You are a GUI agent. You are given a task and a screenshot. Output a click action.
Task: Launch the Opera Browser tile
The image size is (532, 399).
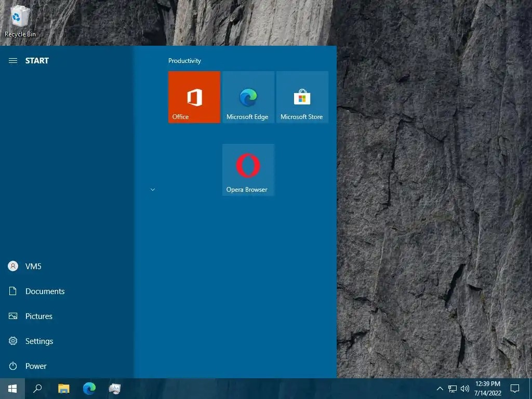pos(248,170)
